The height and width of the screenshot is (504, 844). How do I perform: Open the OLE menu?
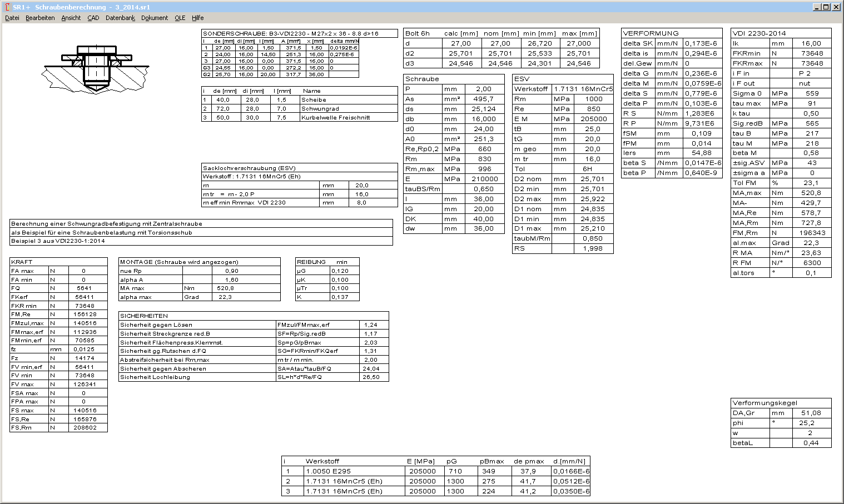click(180, 18)
